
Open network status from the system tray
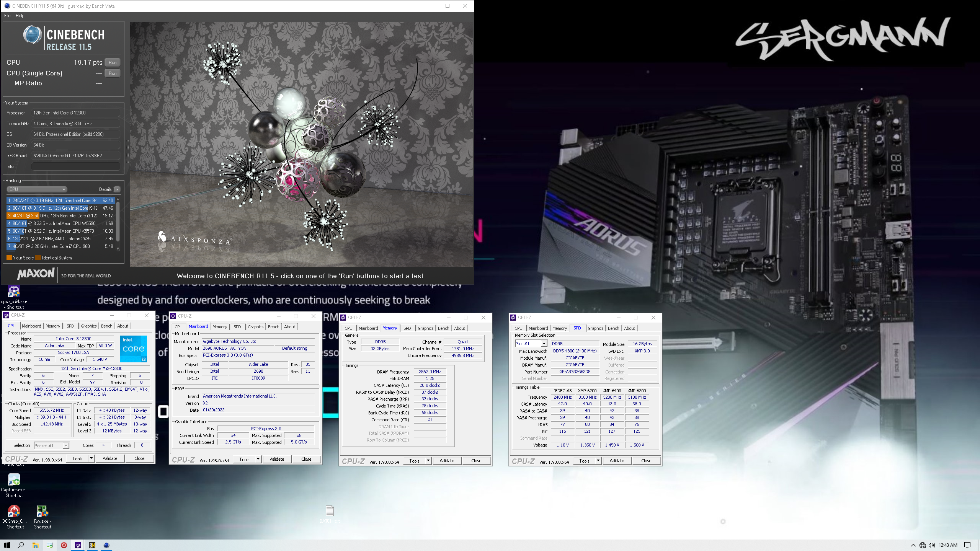(x=923, y=545)
